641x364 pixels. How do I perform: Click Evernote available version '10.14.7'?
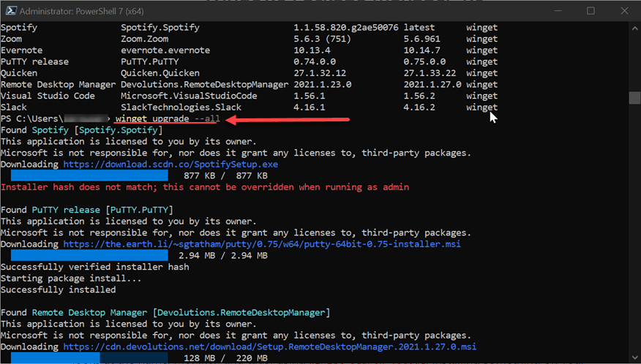click(x=422, y=50)
